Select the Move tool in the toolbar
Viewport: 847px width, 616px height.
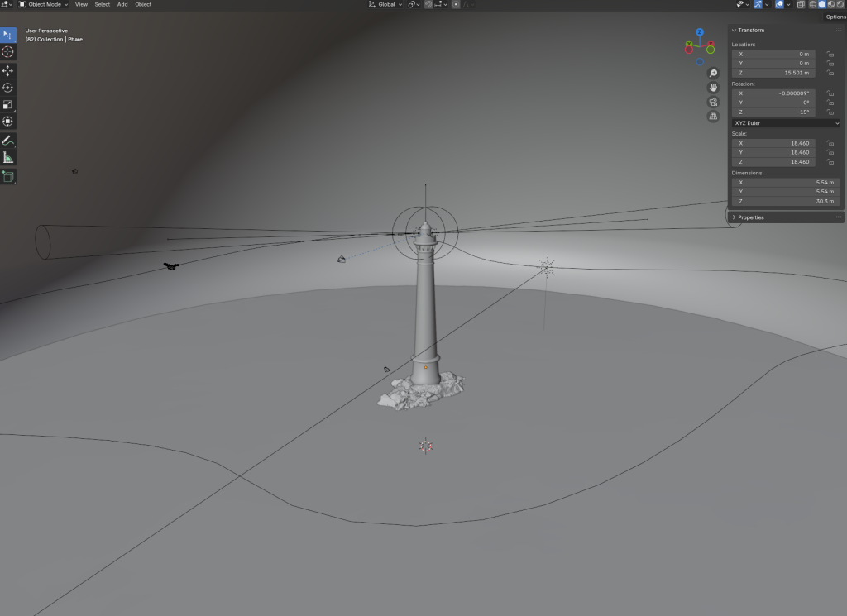click(x=8, y=70)
